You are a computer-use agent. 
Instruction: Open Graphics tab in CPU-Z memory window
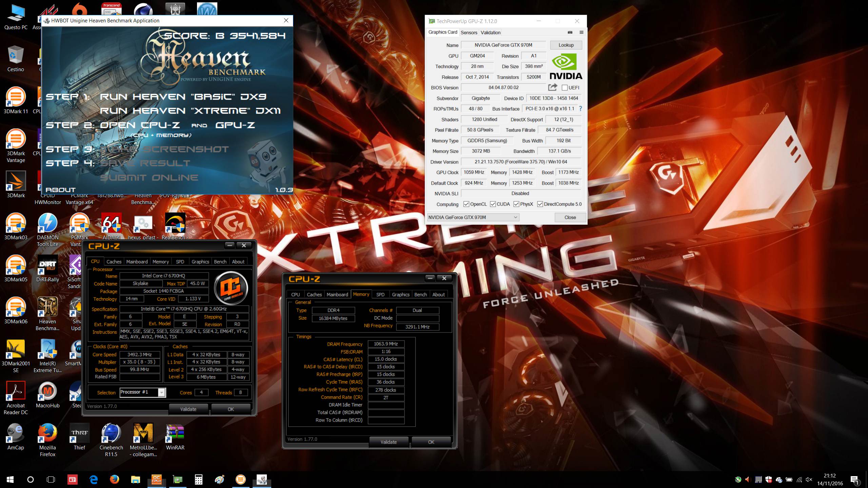tap(400, 294)
